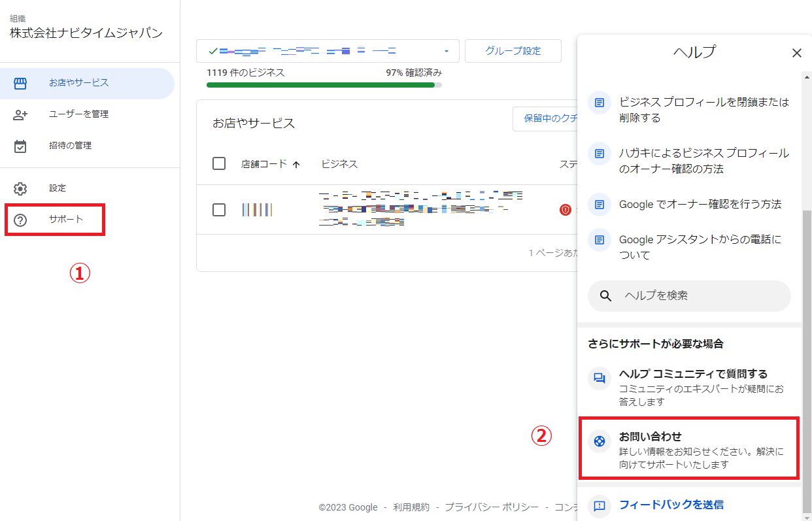Open the business group dropdown

[x=328, y=51]
